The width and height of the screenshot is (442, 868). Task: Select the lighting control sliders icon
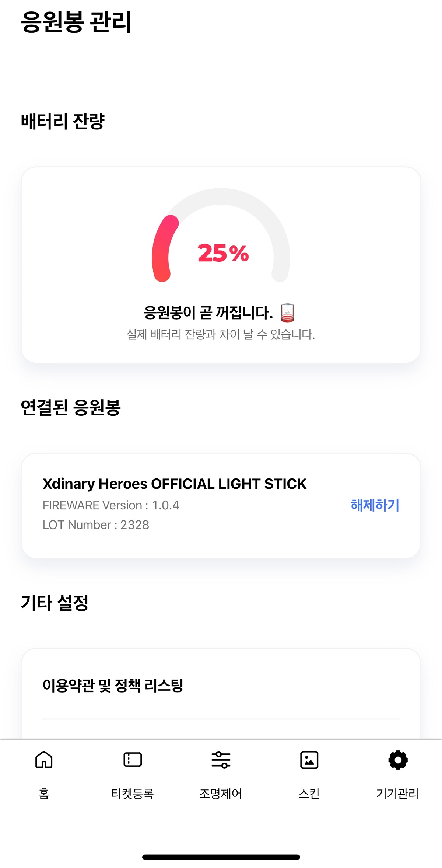coord(221,760)
